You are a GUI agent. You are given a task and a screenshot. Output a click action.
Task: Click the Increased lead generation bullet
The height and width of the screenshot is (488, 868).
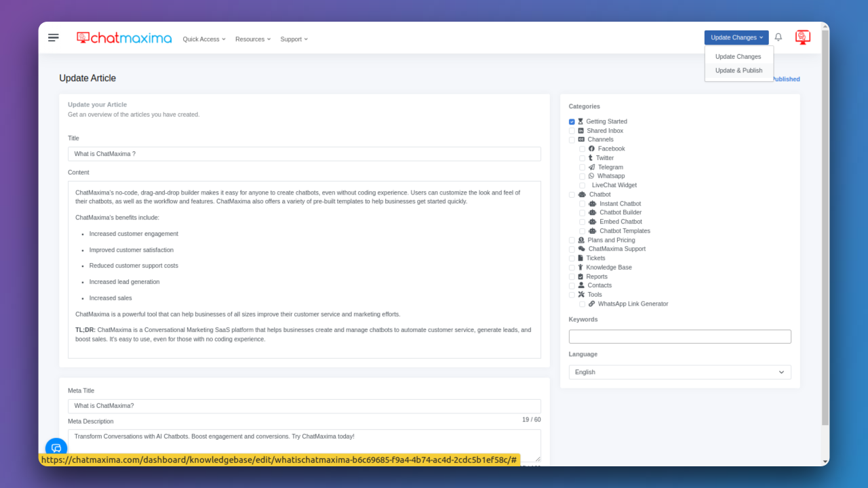pos(125,282)
